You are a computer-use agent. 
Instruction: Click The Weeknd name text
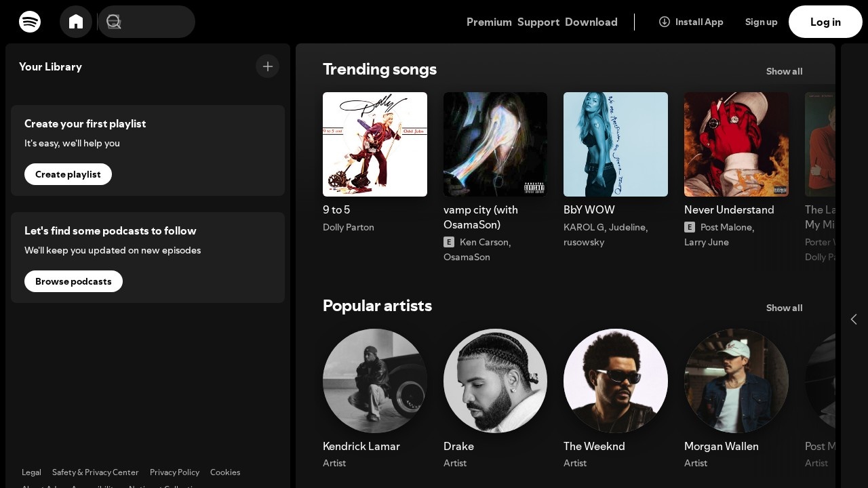(594, 446)
